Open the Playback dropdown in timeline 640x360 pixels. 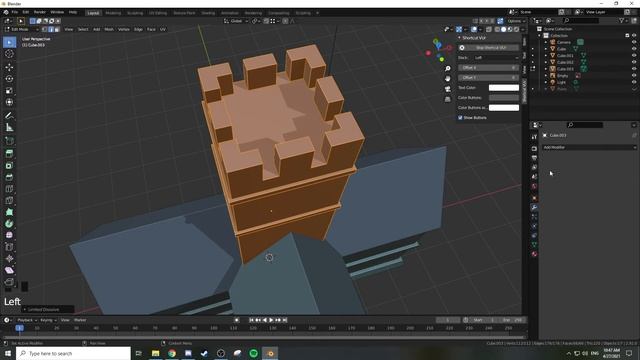[27, 320]
